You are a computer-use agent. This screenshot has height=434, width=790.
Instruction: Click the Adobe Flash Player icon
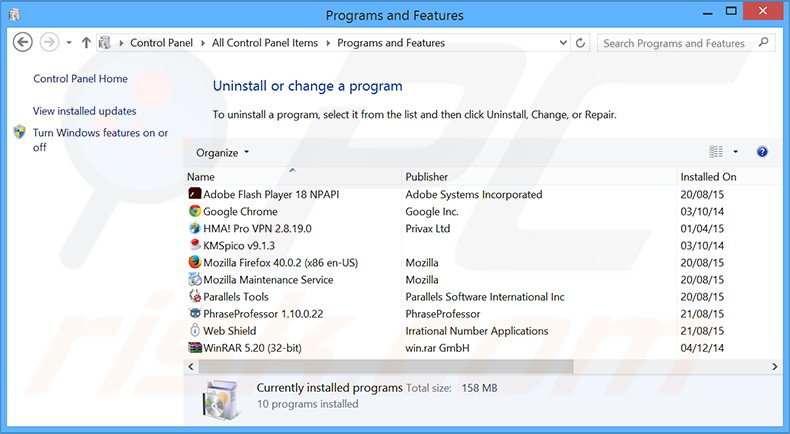coord(194,194)
